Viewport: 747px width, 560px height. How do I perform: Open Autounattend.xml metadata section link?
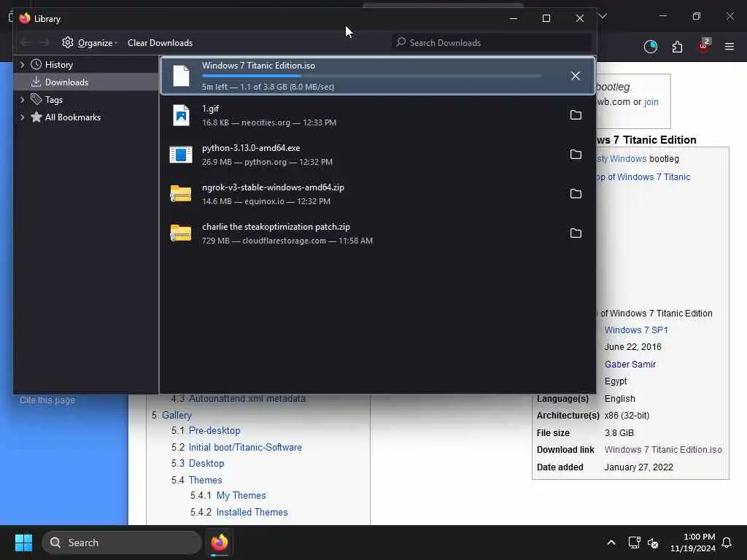point(247,399)
